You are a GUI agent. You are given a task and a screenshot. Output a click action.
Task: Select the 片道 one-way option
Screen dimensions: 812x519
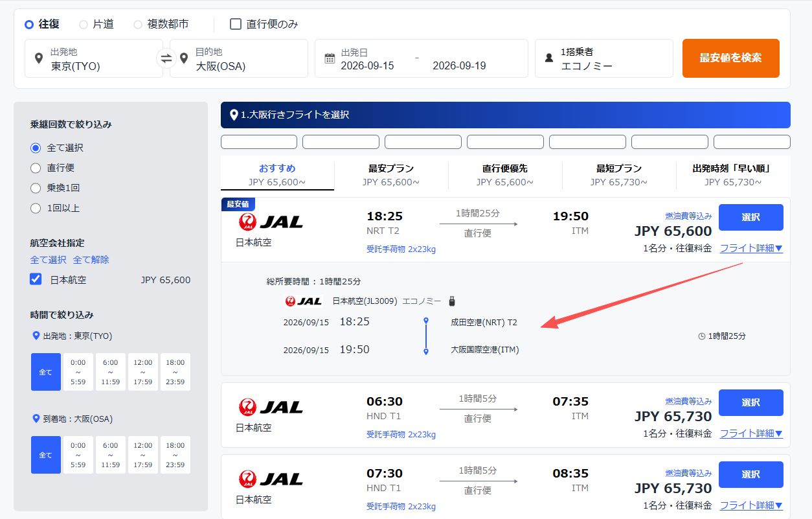point(84,24)
